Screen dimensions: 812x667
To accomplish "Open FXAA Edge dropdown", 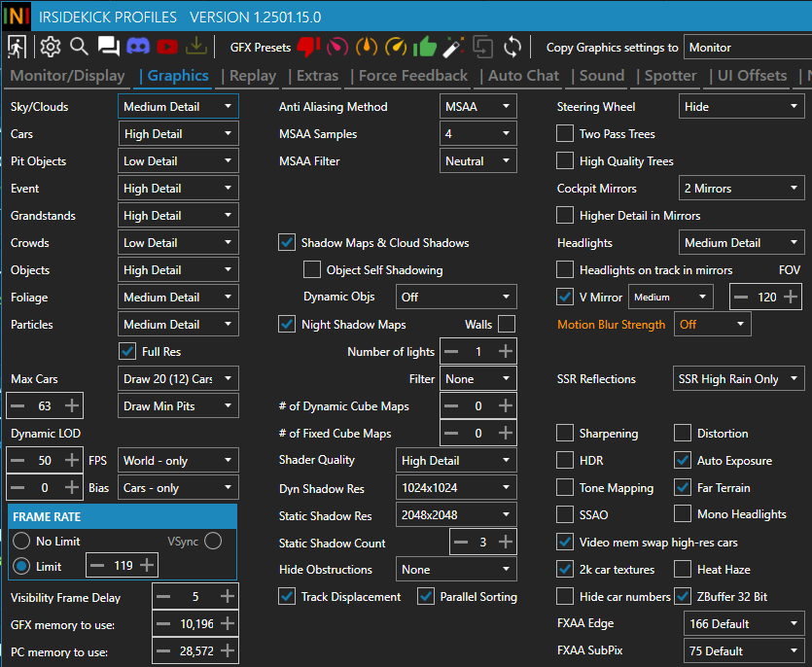I will pyautogui.click(x=744, y=623).
